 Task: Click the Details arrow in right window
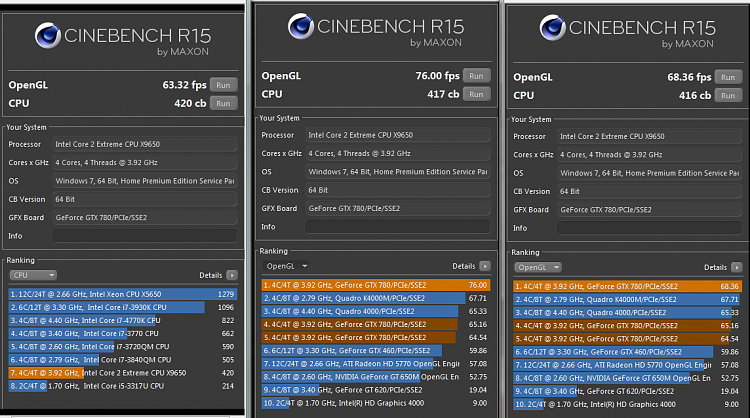tap(737, 267)
